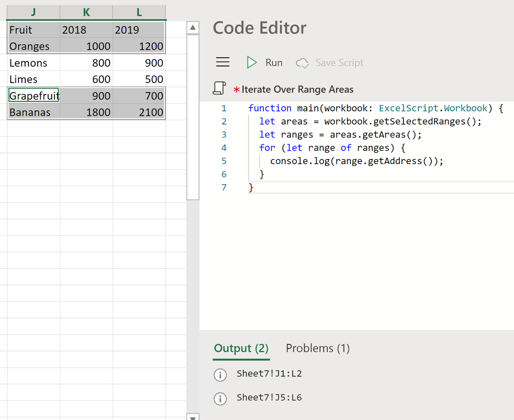Select the cell with value 1800
Screen dimensions: 514x420
(87, 112)
